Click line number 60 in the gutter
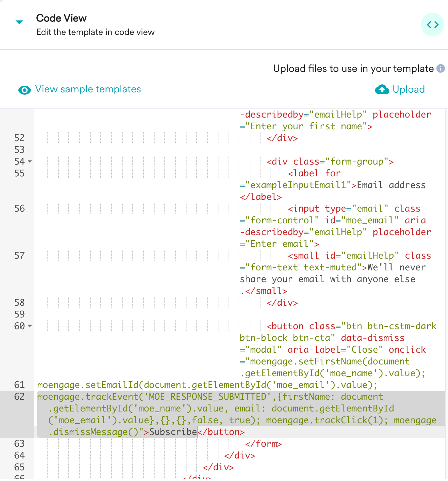 (19, 326)
